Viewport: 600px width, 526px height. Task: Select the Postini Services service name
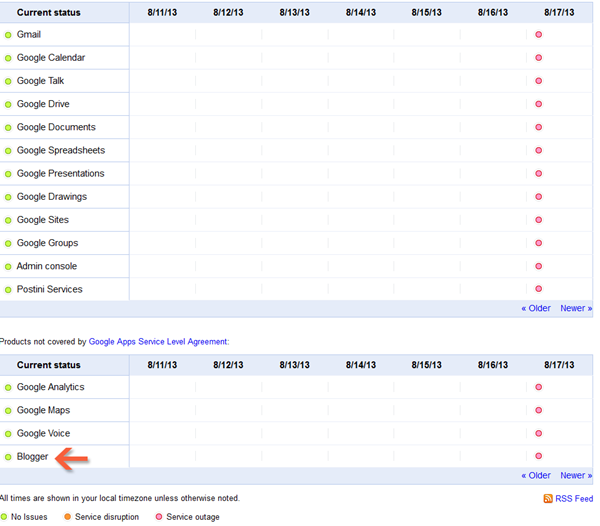point(49,289)
